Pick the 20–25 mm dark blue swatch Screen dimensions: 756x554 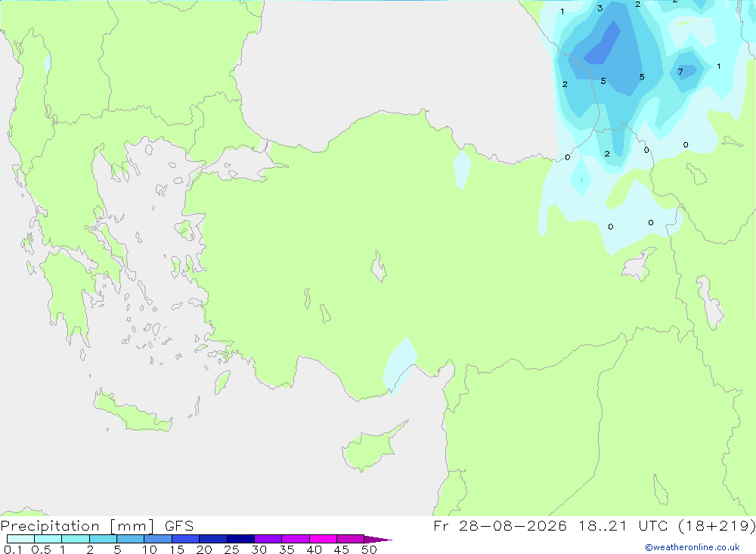pos(212,539)
